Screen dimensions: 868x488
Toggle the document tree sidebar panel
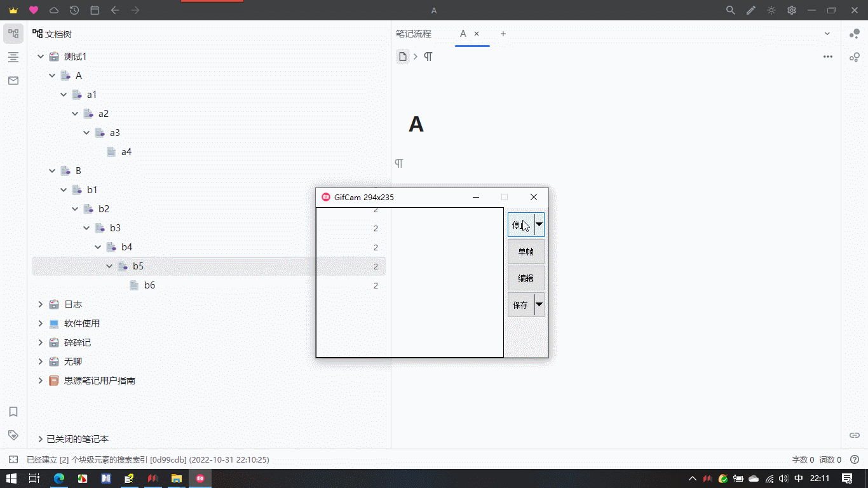13,34
